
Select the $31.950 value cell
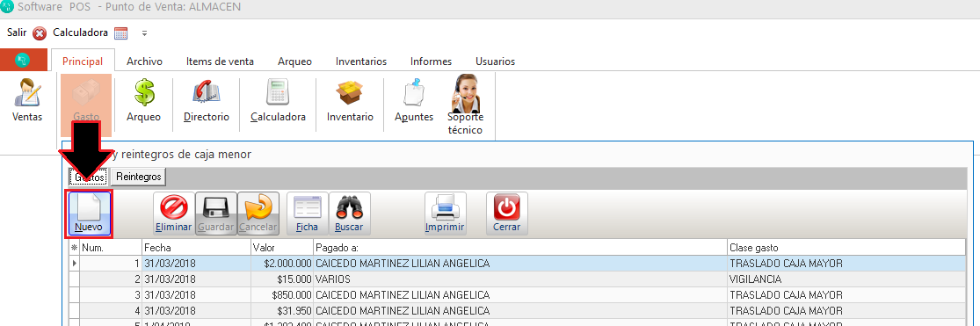pyautogui.click(x=282, y=310)
